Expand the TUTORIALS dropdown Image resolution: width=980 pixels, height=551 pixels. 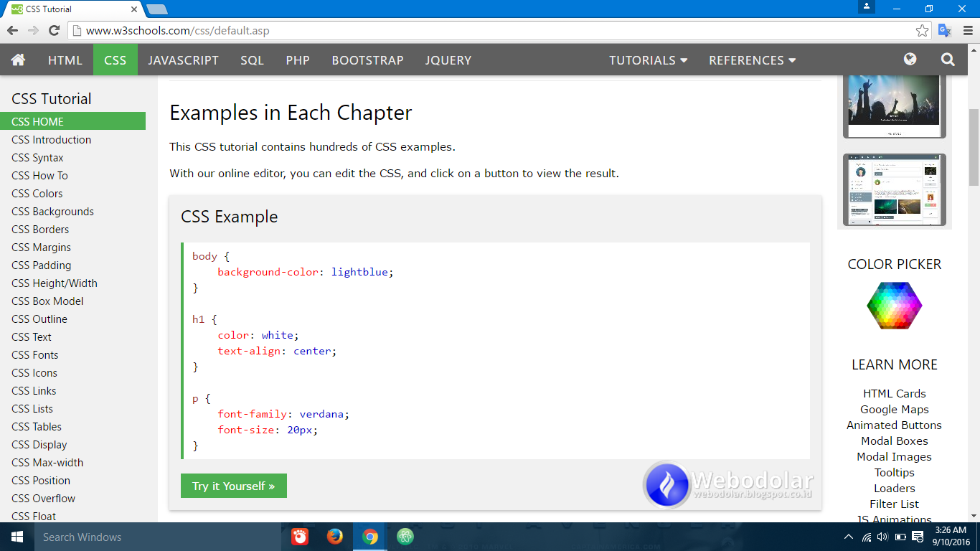click(649, 60)
